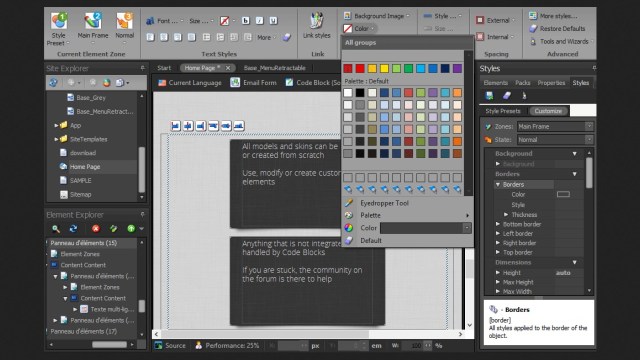Open the State dropdown showing Normal
Screen dimensions: 640x360
[x=555, y=140]
